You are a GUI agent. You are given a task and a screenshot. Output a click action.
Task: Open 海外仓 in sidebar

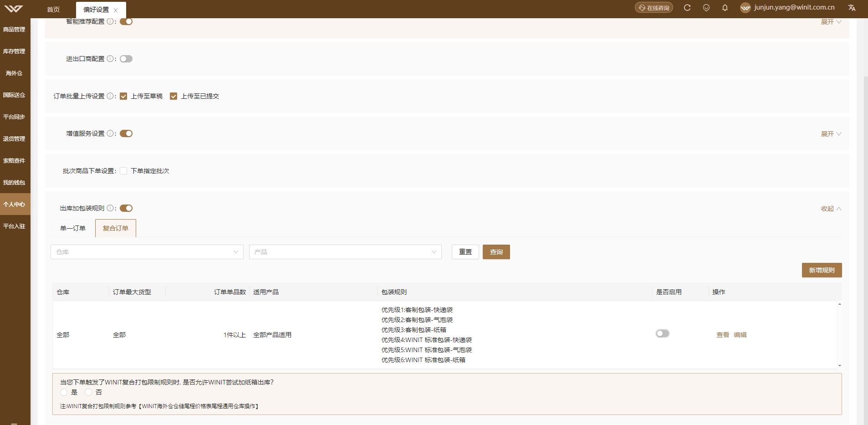(15, 73)
